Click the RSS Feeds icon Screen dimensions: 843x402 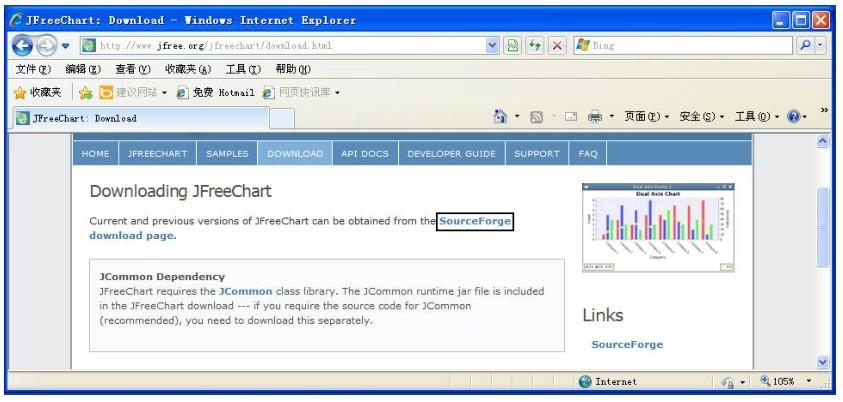[x=536, y=117]
